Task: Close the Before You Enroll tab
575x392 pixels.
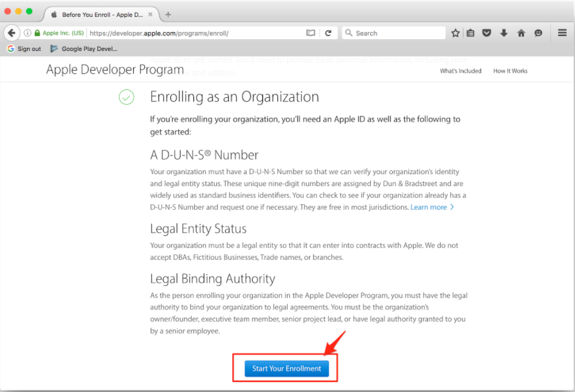Action: [x=150, y=14]
